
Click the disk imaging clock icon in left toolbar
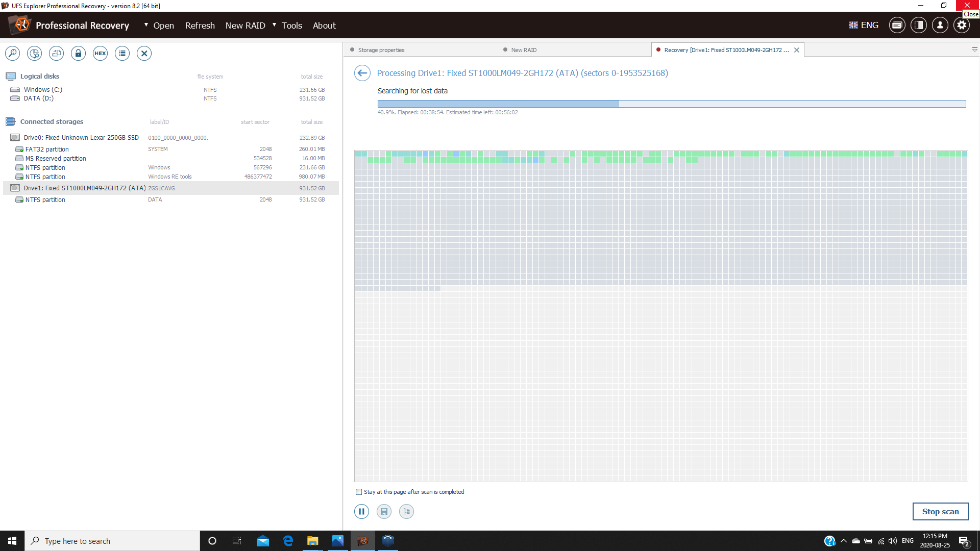coord(34,53)
